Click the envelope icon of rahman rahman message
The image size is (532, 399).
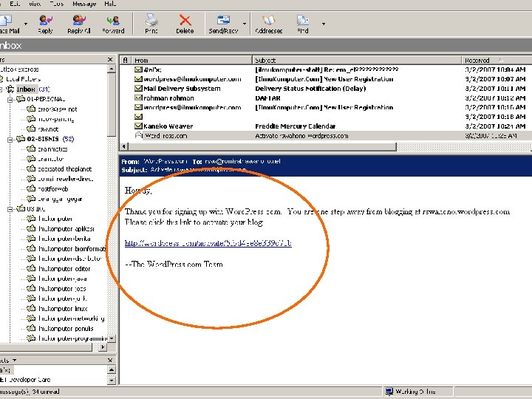point(138,98)
